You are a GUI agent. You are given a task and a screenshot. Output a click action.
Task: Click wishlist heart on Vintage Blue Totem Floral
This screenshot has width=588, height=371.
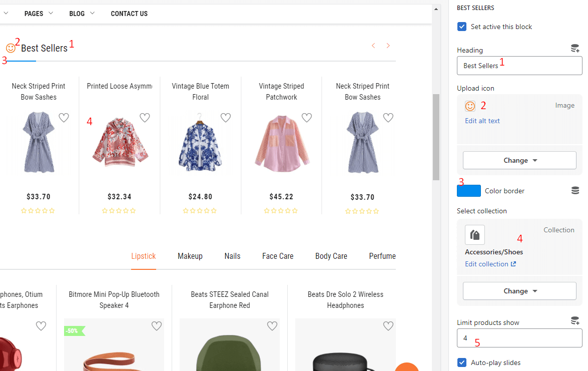click(226, 118)
